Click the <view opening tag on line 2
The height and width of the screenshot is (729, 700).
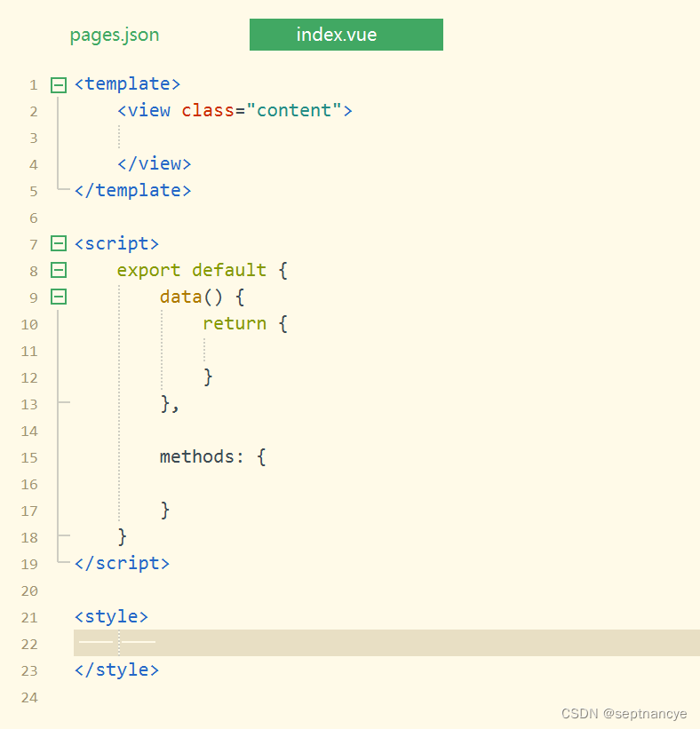(144, 111)
